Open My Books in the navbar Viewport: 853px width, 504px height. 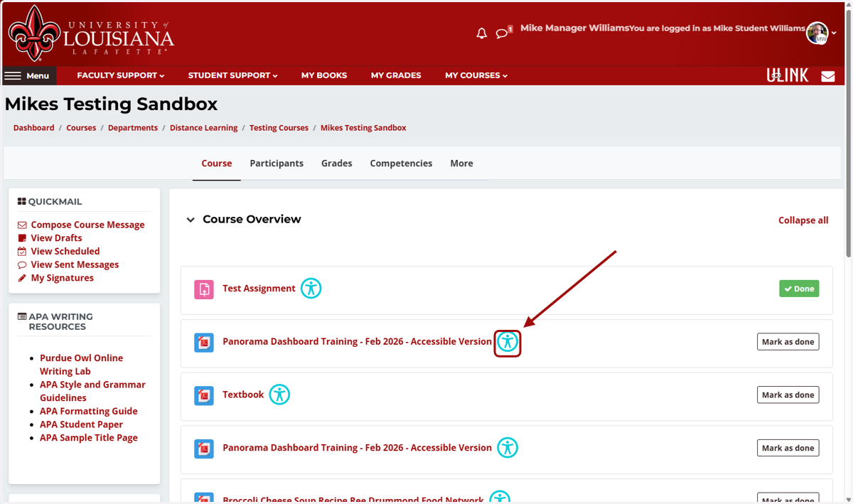click(x=324, y=75)
